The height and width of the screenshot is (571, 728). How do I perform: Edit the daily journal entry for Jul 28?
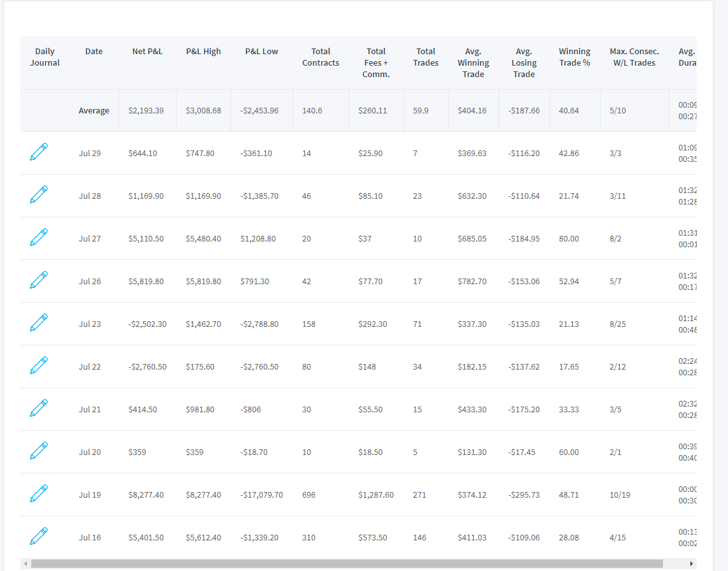coord(39,194)
